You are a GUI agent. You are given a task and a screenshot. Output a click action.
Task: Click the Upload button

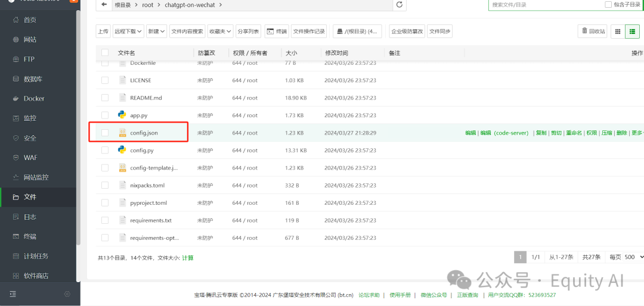pos(103,32)
